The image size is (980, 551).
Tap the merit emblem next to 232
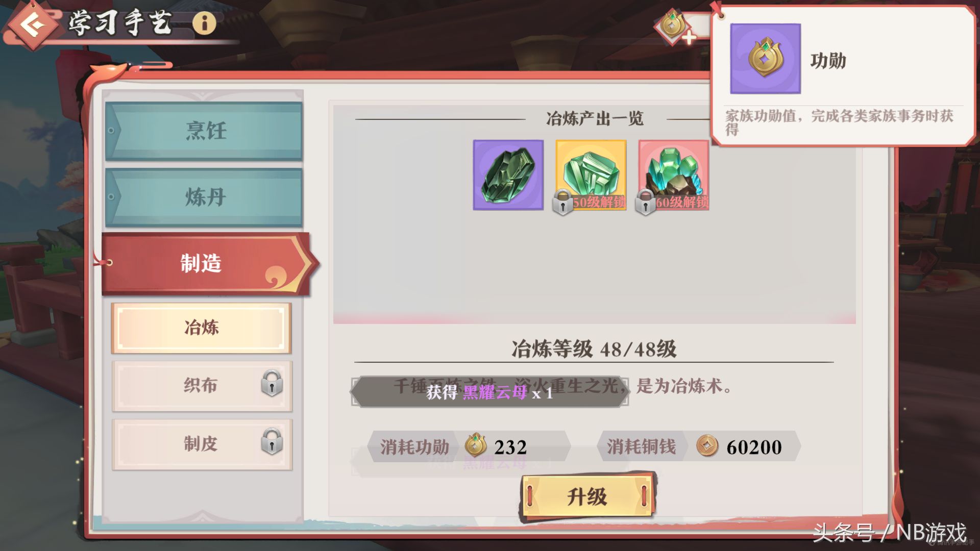click(476, 445)
